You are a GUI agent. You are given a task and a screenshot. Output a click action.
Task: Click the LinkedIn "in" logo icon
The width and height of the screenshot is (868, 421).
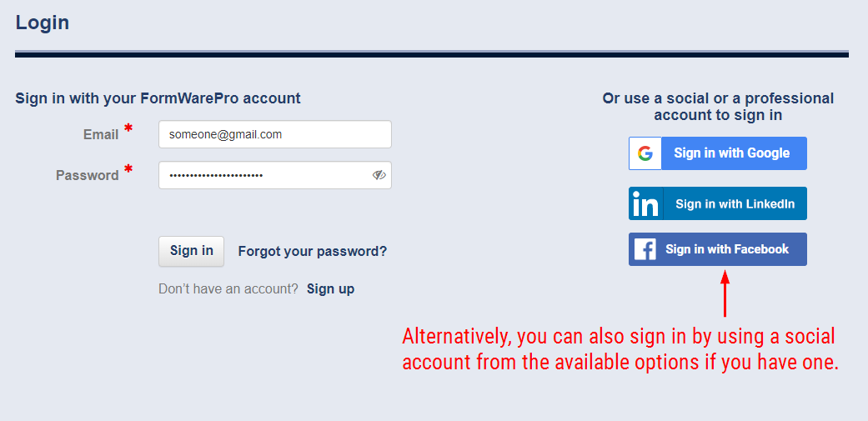645,203
